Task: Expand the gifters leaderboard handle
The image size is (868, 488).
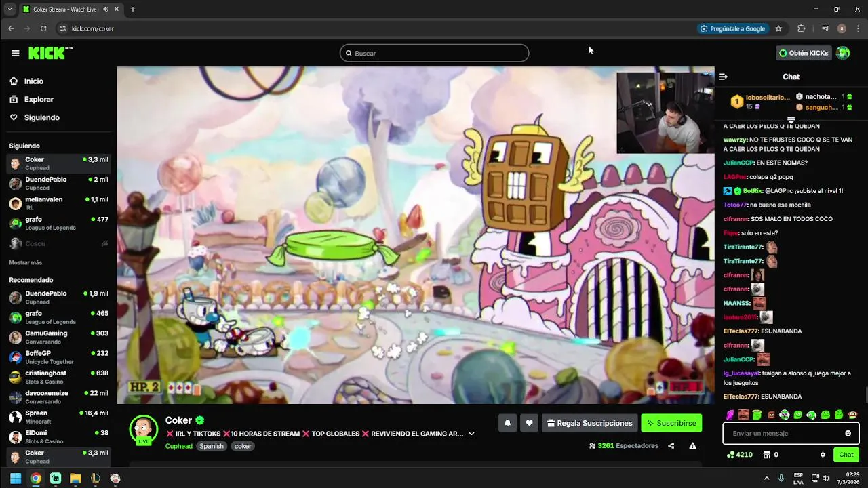Action: [x=791, y=120]
